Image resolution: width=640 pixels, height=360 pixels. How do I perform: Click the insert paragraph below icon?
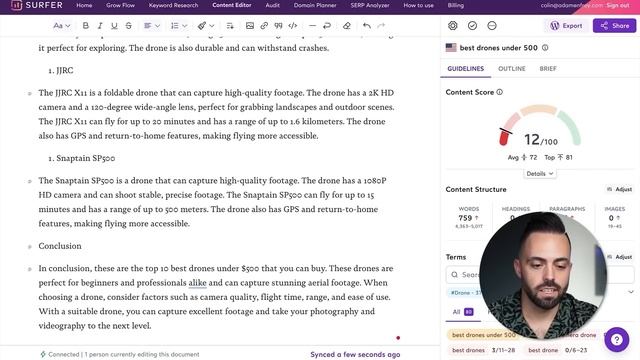[230, 26]
